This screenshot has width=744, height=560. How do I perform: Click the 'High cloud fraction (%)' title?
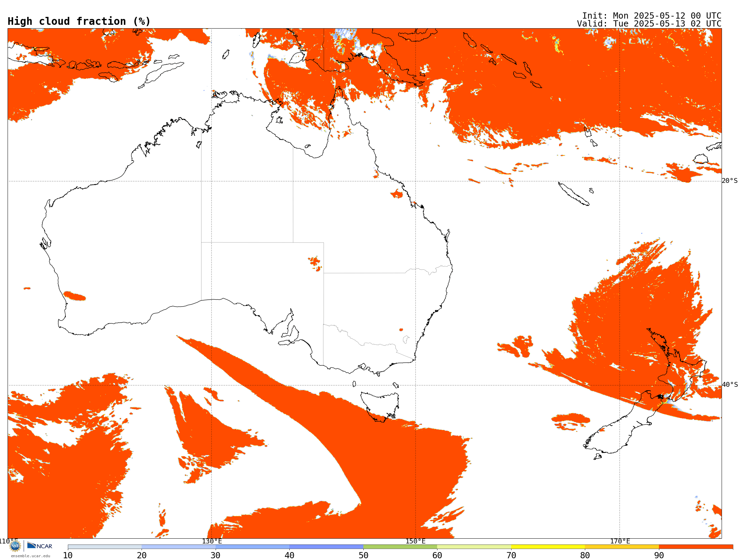(x=79, y=21)
